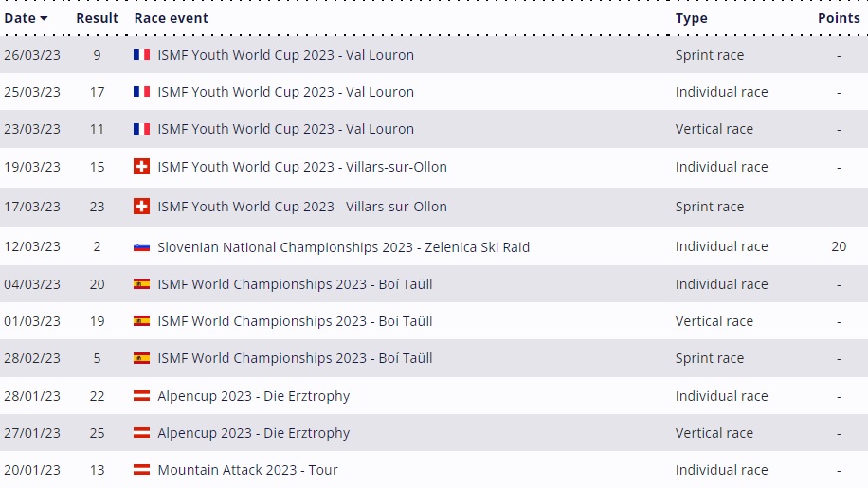Click the Slovenian flag next to Zelenica Ski Raid
Screen dimensions: 868x488
[x=141, y=247]
